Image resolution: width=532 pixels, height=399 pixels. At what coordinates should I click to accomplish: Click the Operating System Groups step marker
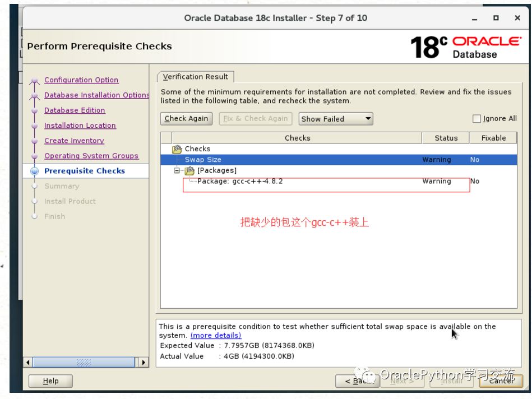34,156
